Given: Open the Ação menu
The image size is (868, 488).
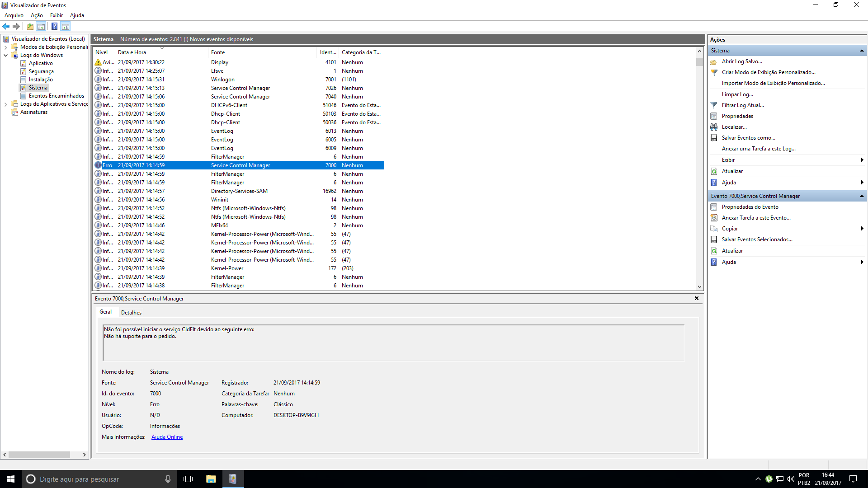Looking at the screenshot, I should click(37, 15).
